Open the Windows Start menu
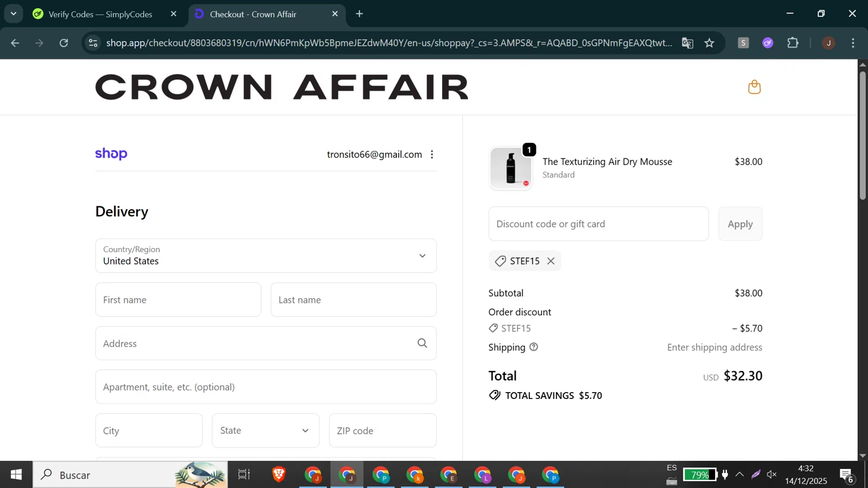This screenshot has width=868, height=488. [16, 475]
